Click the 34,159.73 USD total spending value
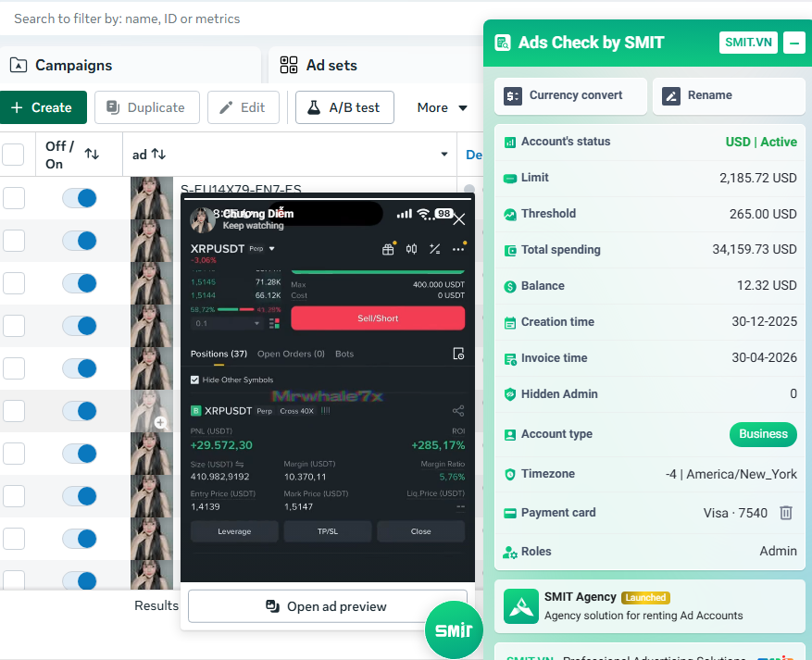The image size is (812, 660). 755,250
